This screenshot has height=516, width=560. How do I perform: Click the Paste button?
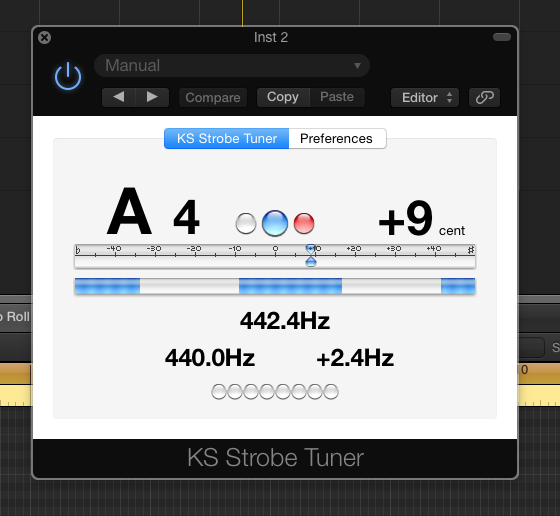pos(337,97)
